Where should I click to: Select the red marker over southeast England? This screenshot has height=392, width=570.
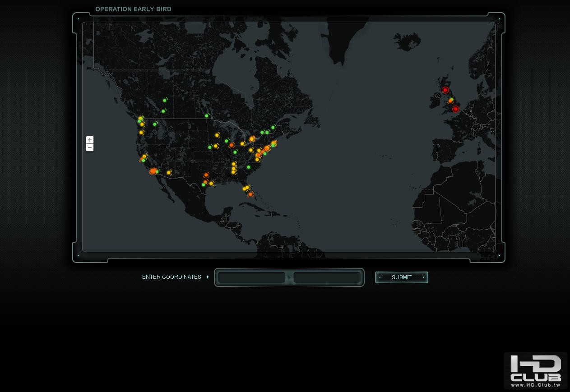pyautogui.click(x=455, y=109)
